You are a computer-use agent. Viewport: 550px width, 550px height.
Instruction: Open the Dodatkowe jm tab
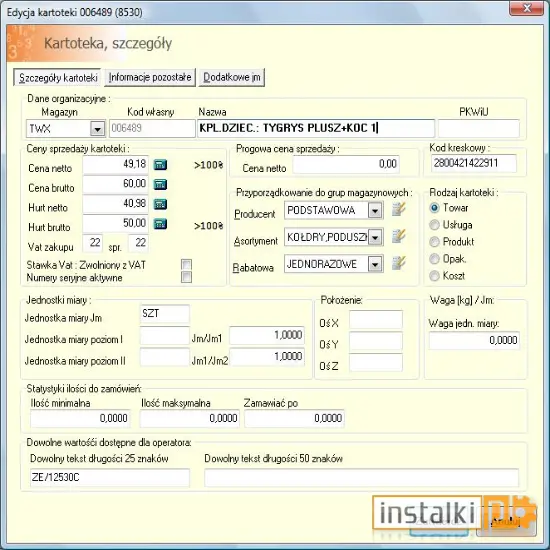(x=232, y=77)
